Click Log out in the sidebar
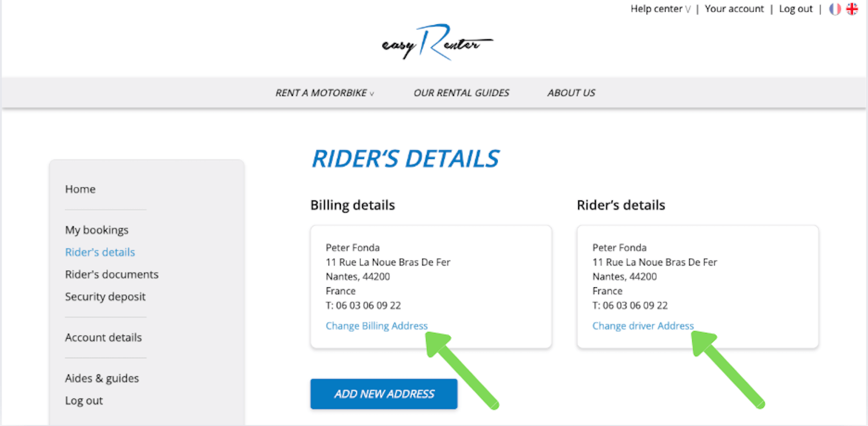 [84, 401]
